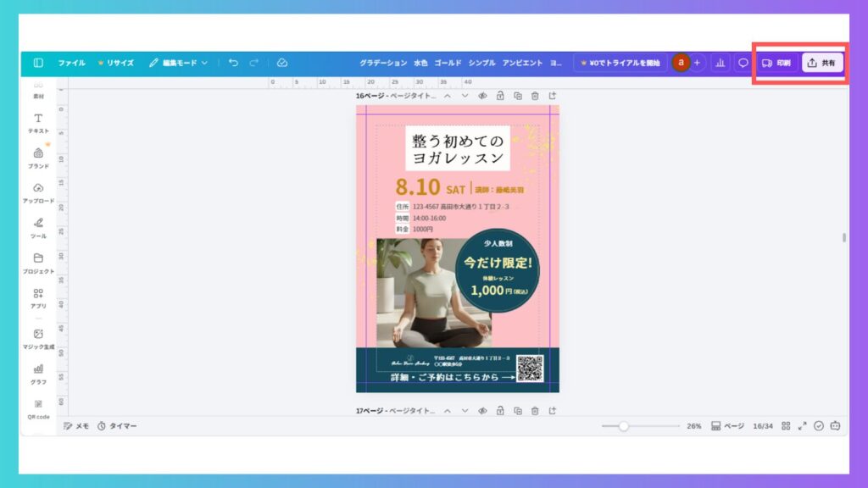Move page 17 up with chevron
This screenshot has height=488, width=868.
pyautogui.click(x=447, y=411)
